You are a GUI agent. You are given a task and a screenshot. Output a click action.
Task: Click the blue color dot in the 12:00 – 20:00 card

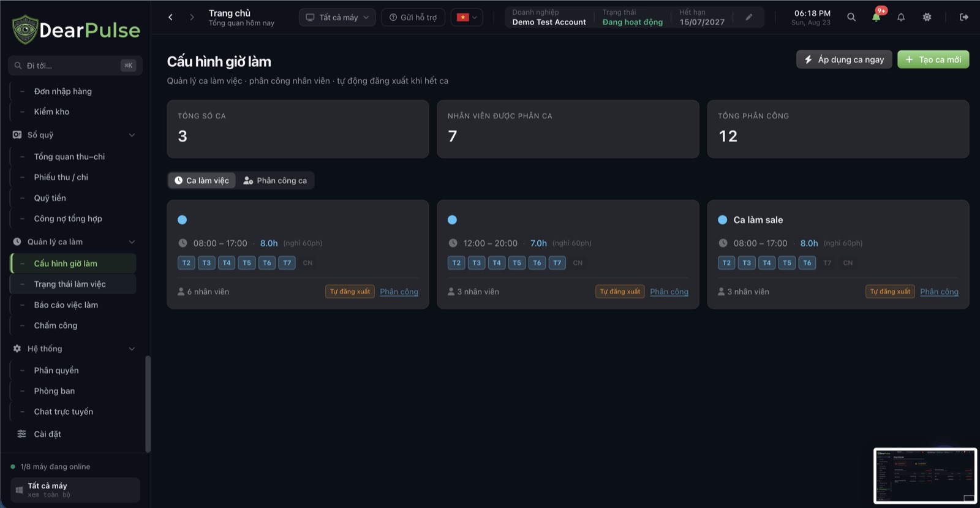click(453, 220)
